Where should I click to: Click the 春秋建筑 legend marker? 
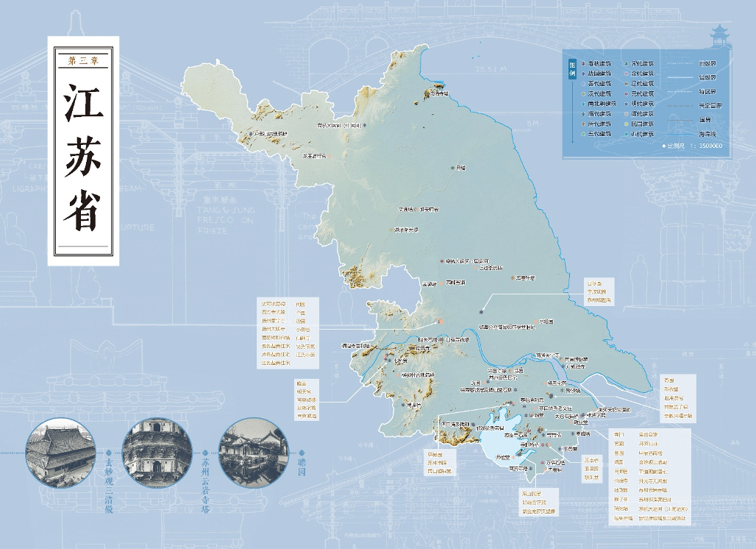point(583,64)
